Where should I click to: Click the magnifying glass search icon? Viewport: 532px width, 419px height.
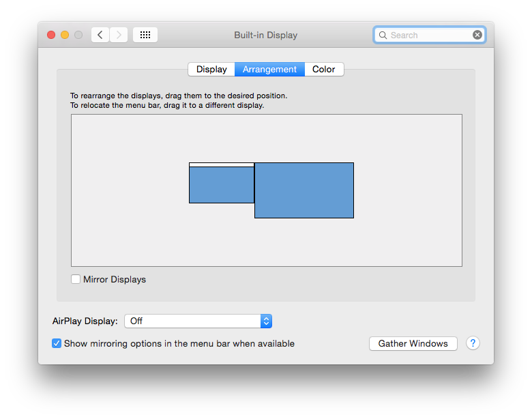coord(383,35)
